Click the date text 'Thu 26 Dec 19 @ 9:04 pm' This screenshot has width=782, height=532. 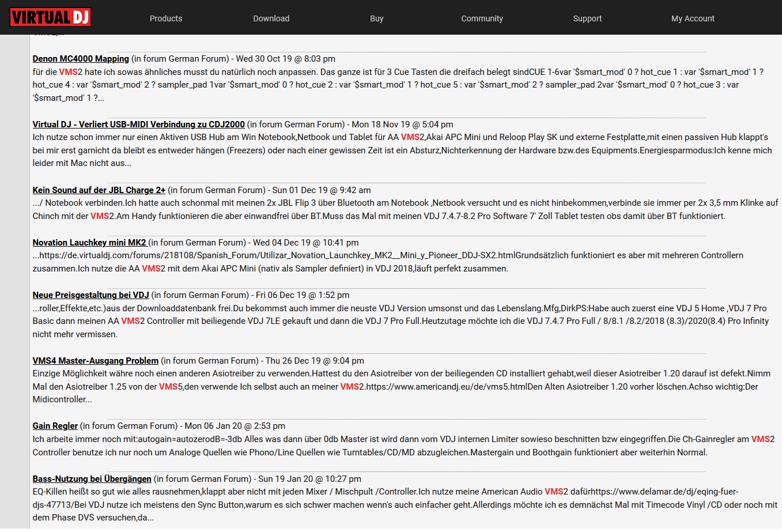coord(315,361)
